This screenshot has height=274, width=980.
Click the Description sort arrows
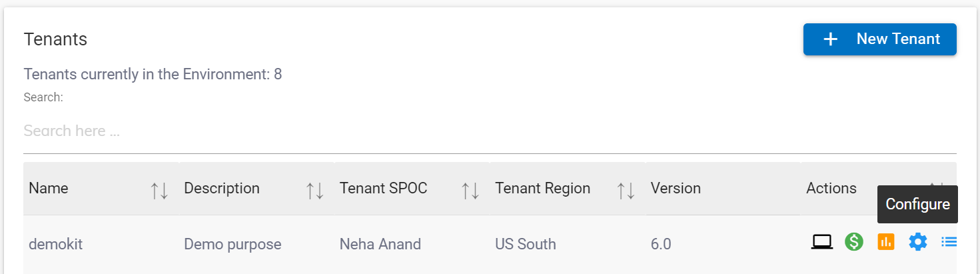(314, 191)
